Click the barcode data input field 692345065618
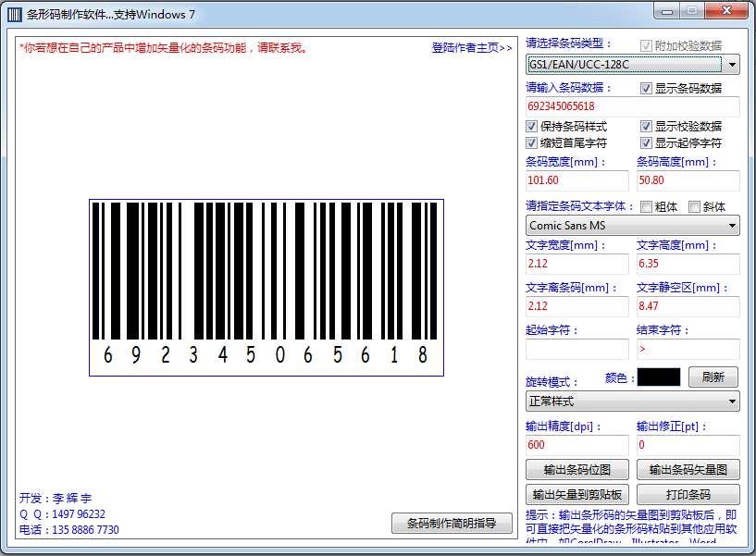756x556 pixels. pyautogui.click(x=632, y=106)
